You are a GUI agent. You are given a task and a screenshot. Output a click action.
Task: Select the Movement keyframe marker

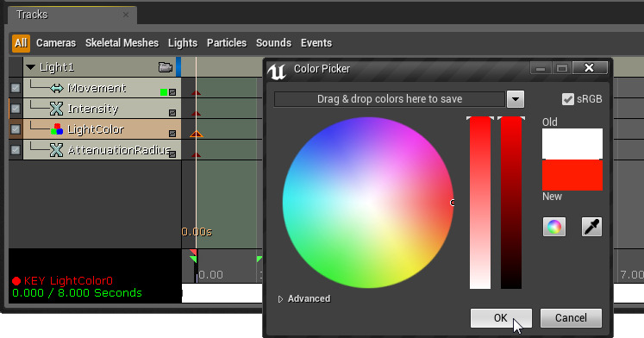[x=196, y=92]
